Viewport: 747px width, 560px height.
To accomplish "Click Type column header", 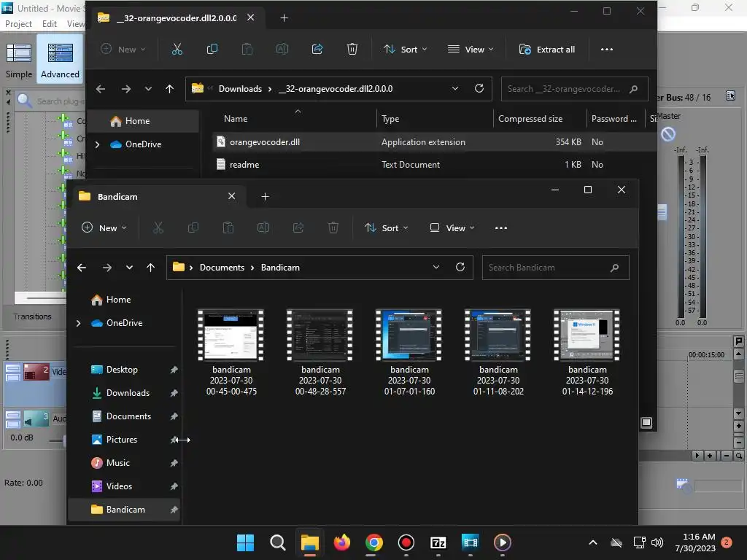I will [390, 119].
